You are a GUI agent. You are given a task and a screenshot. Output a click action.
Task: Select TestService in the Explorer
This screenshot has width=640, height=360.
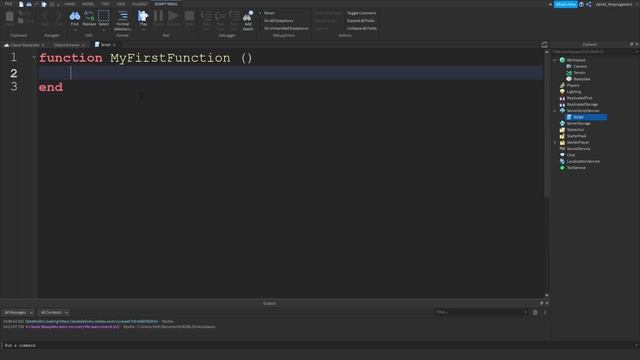tap(576, 168)
